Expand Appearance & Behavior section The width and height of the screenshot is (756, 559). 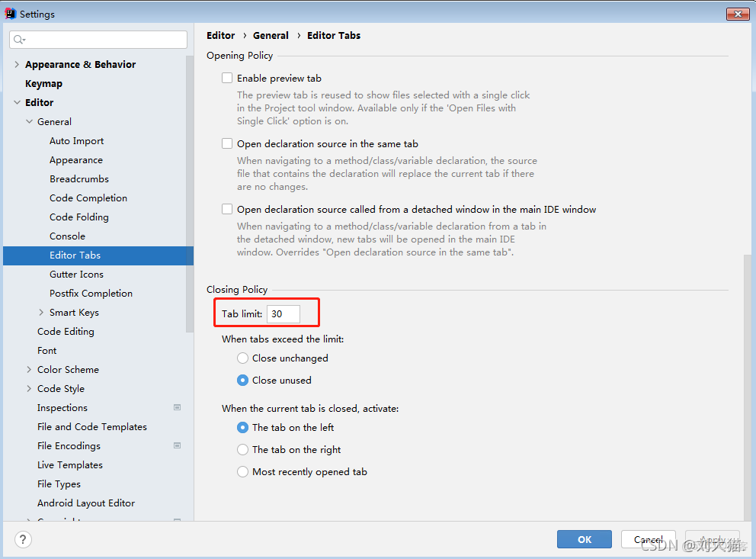[x=17, y=65]
